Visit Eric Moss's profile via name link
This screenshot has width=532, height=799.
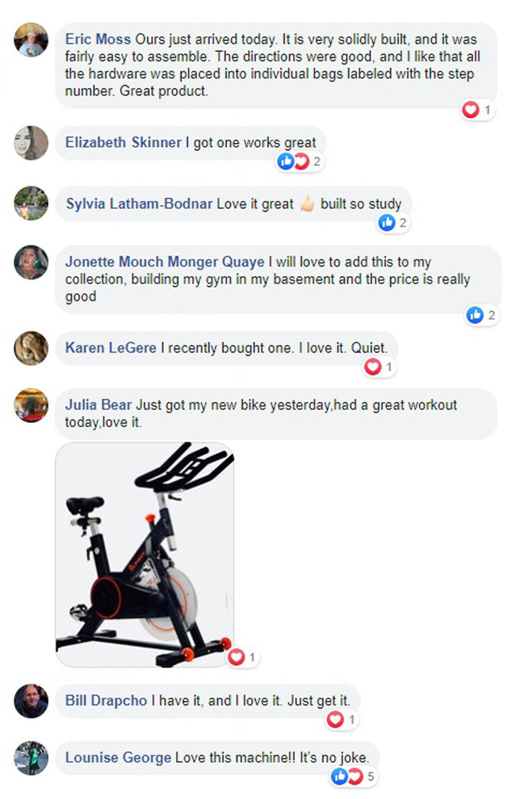98,39
